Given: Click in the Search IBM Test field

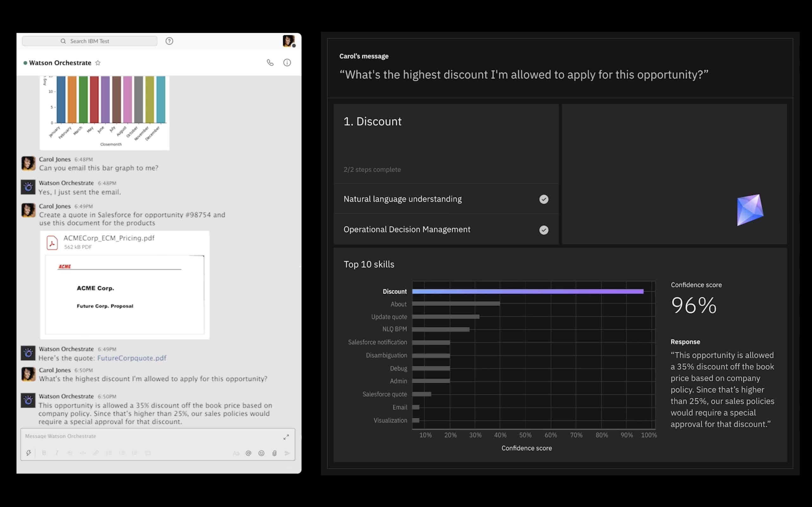Looking at the screenshot, I should [89, 41].
